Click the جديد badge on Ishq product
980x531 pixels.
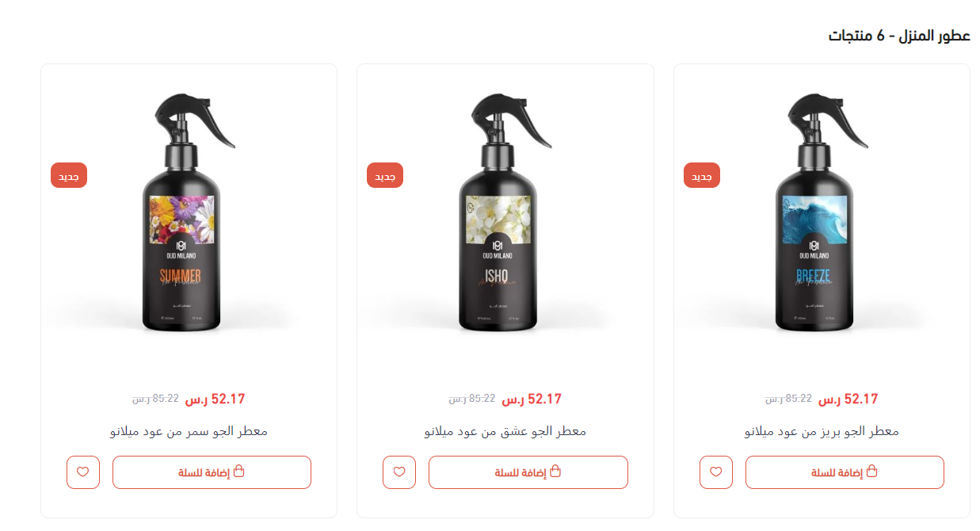point(385,175)
